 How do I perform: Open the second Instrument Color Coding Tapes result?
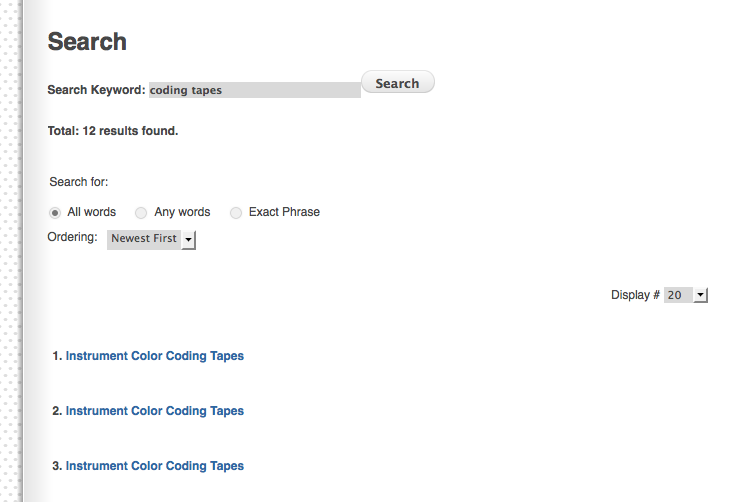[154, 411]
